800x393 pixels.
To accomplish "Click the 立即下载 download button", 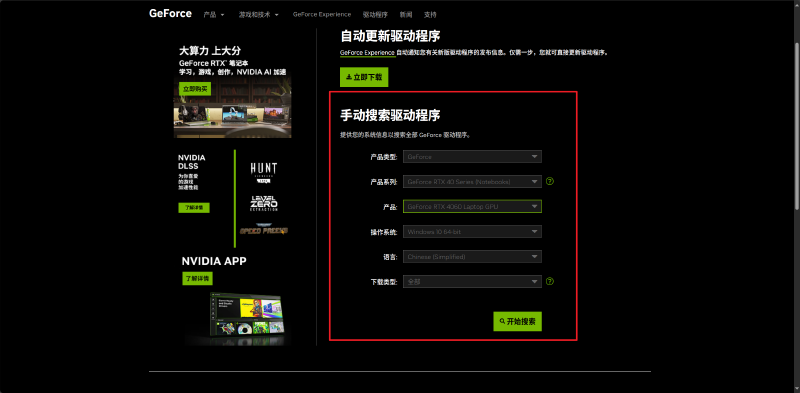I will [x=364, y=77].
